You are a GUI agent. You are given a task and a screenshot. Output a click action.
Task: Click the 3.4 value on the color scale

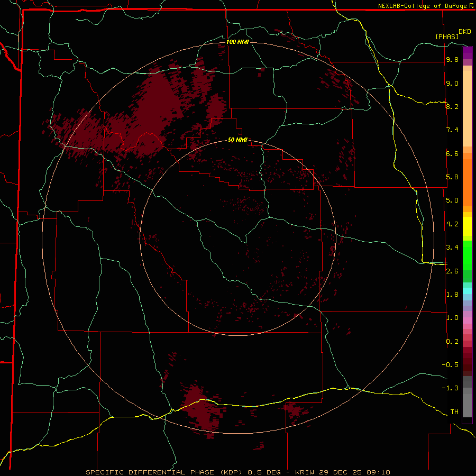point(452,248)
